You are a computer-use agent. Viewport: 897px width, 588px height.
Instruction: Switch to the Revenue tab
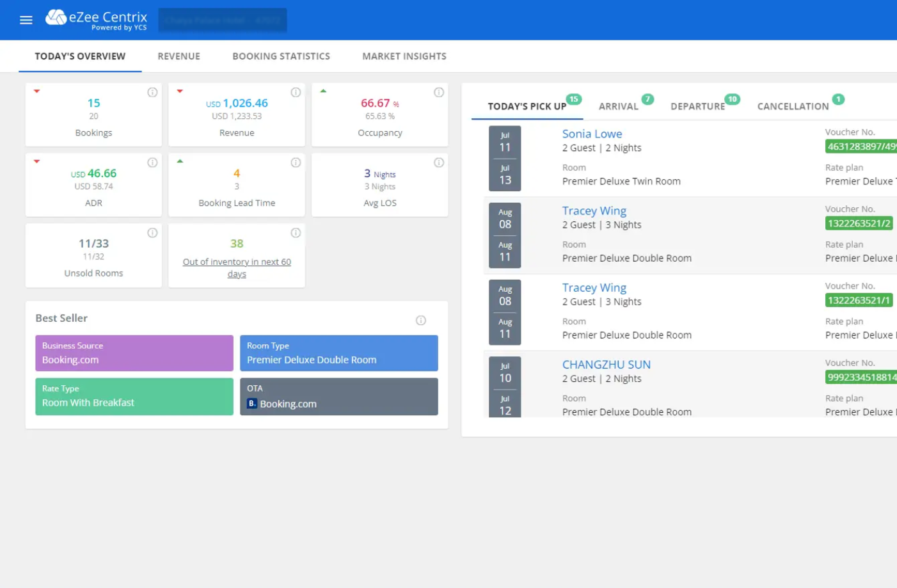click(x=179, y=56)
